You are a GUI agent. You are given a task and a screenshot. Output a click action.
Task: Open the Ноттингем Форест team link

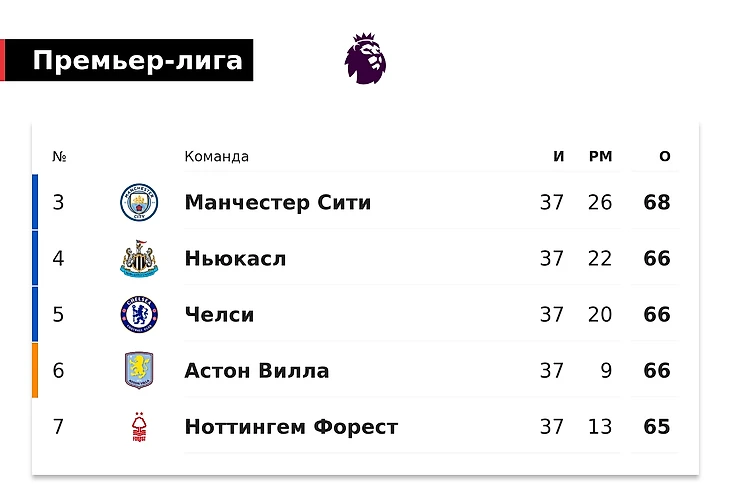(291, 427)
